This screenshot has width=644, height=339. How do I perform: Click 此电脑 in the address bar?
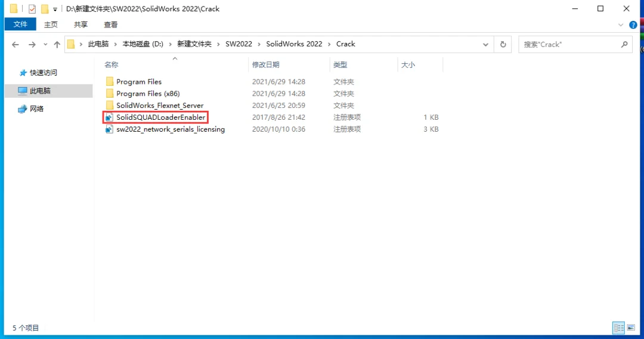[x=98, y=44]
